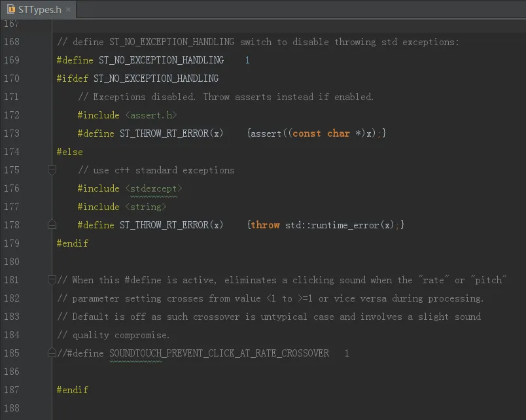Click "<assert.h>" on line 172
Image resolution: width=526 pixels, height=420 pixels.
click(x=151, y=115)
